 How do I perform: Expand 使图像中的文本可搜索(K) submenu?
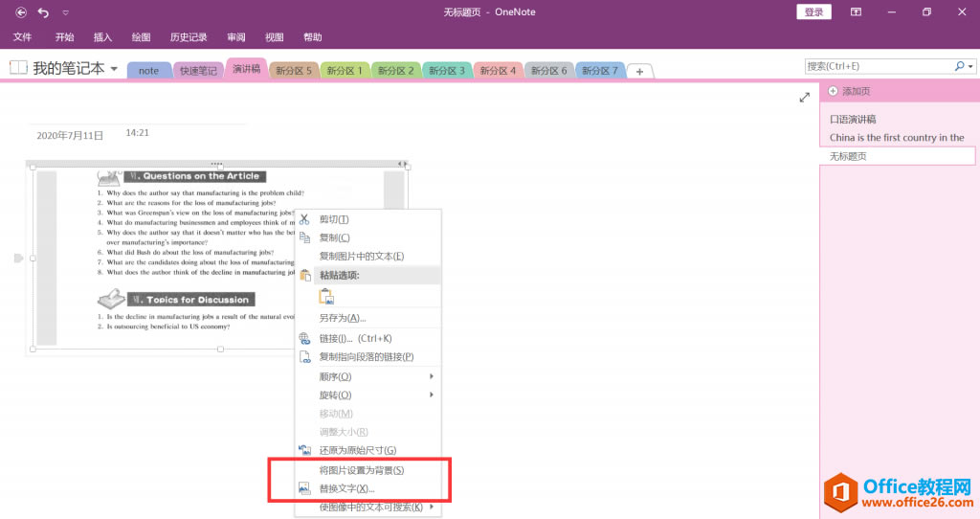coord(368,508)
